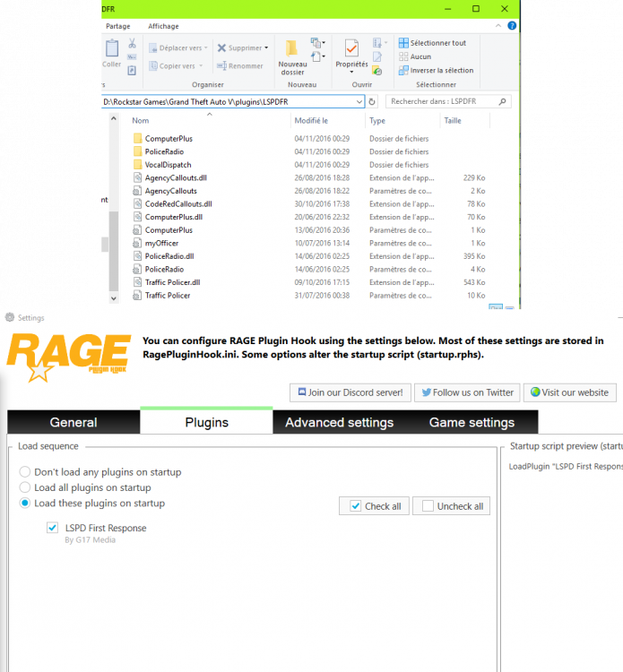Select Load these plugins on startup
This screenshot has width=623, height=672.
tap(25, 503)
